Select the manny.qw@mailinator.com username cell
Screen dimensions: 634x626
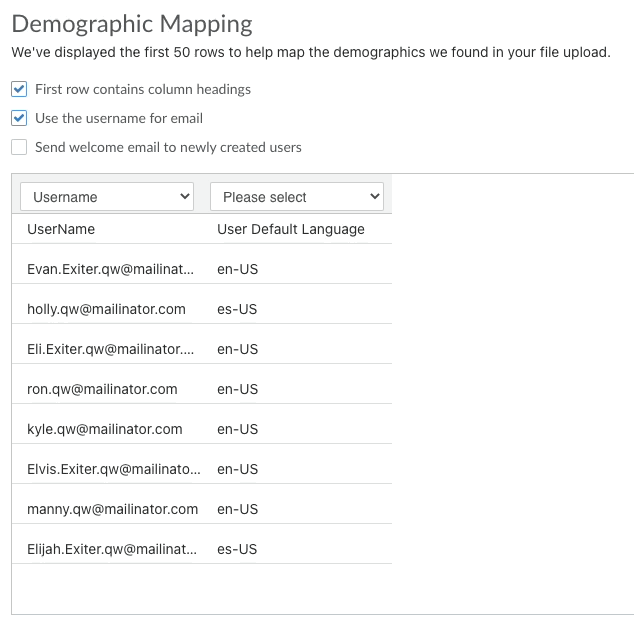point(112,509)
